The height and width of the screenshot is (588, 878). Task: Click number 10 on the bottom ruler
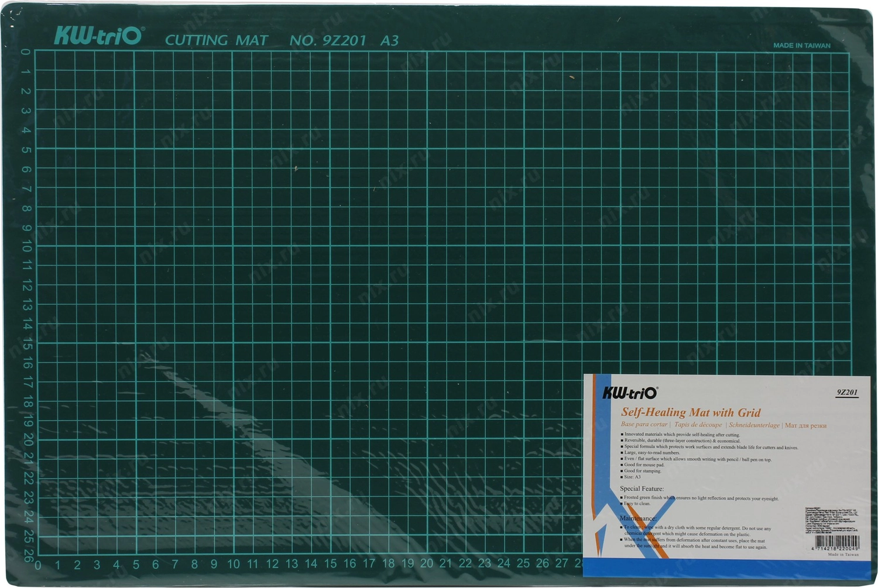(234, 564)
